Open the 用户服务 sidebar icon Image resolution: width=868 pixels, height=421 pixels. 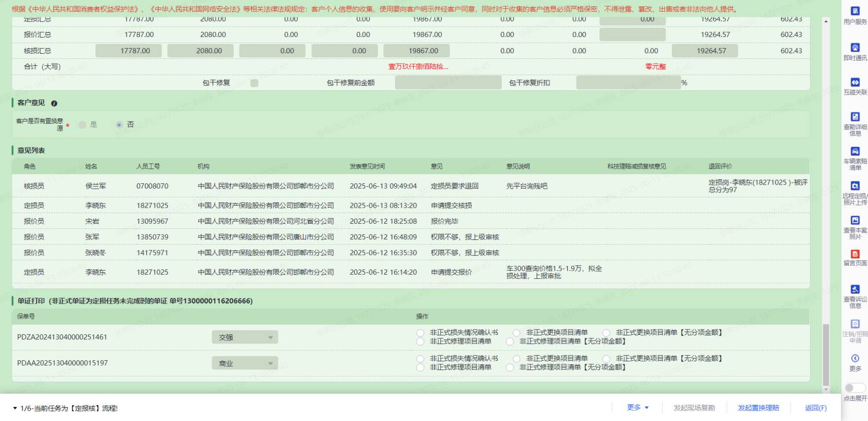(855, 11)
